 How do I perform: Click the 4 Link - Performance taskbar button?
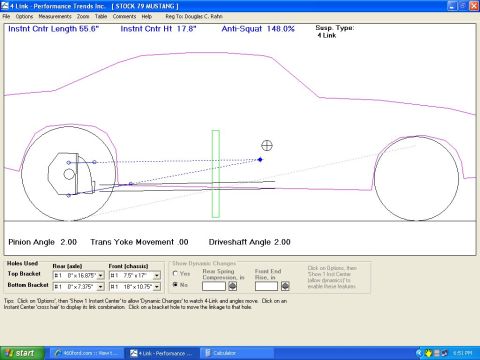click(x=162, y=353)
